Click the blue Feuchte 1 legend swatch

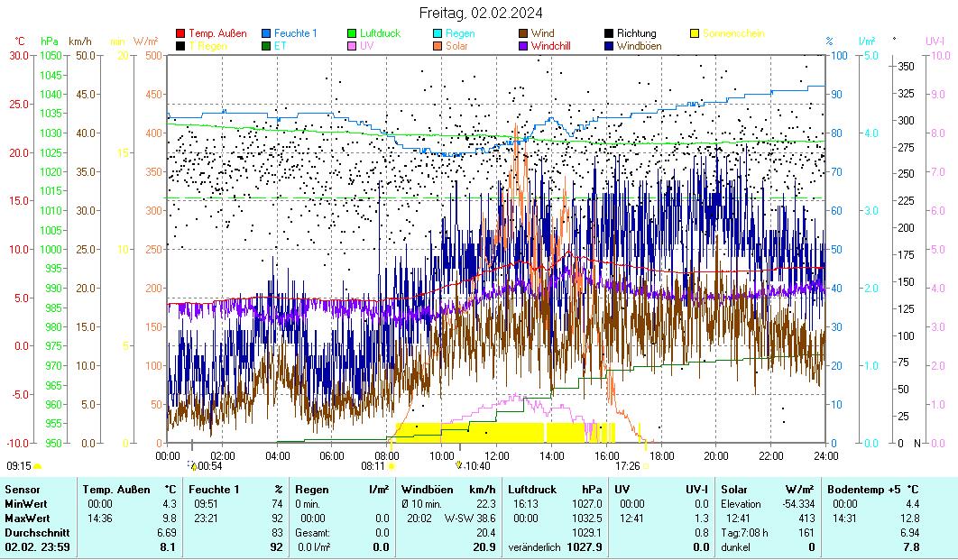coord(266,33)
